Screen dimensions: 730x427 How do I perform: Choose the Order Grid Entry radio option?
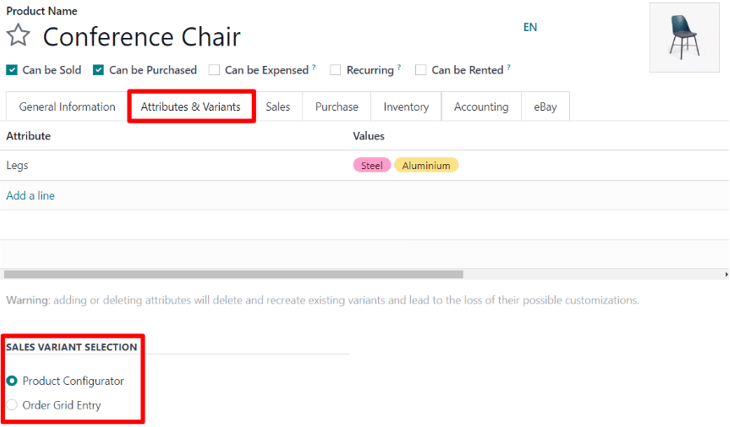click(x=12, y=405)
